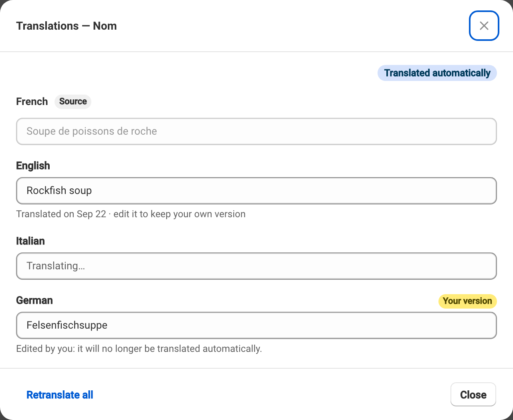Click the French source text field
This screenshot has width=513, height=420.
point(256,131)
